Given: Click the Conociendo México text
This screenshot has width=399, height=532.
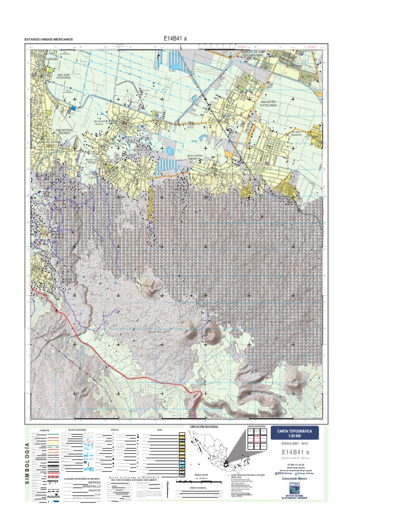Looking at the screenshot, I should pyautogui.click(x=295, y=478).
